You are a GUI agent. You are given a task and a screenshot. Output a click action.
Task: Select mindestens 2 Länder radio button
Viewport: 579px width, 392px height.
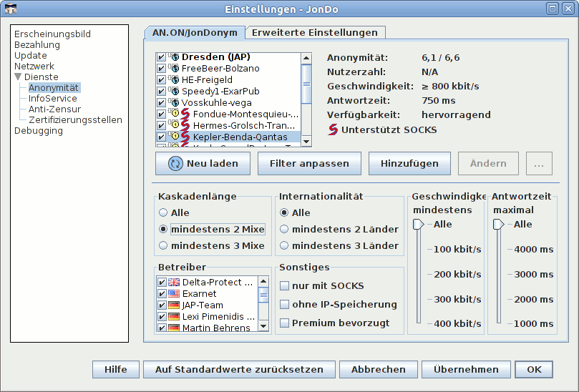[x=284, y=229]
